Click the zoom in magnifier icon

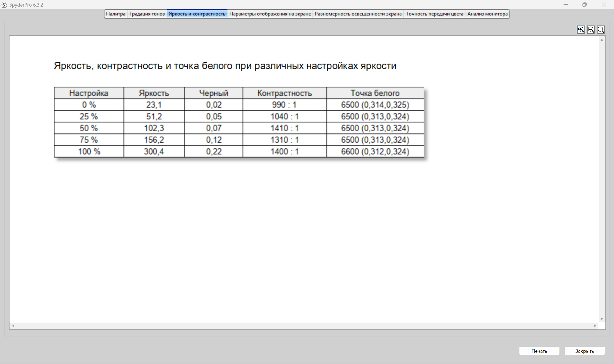tap(581, 30)
